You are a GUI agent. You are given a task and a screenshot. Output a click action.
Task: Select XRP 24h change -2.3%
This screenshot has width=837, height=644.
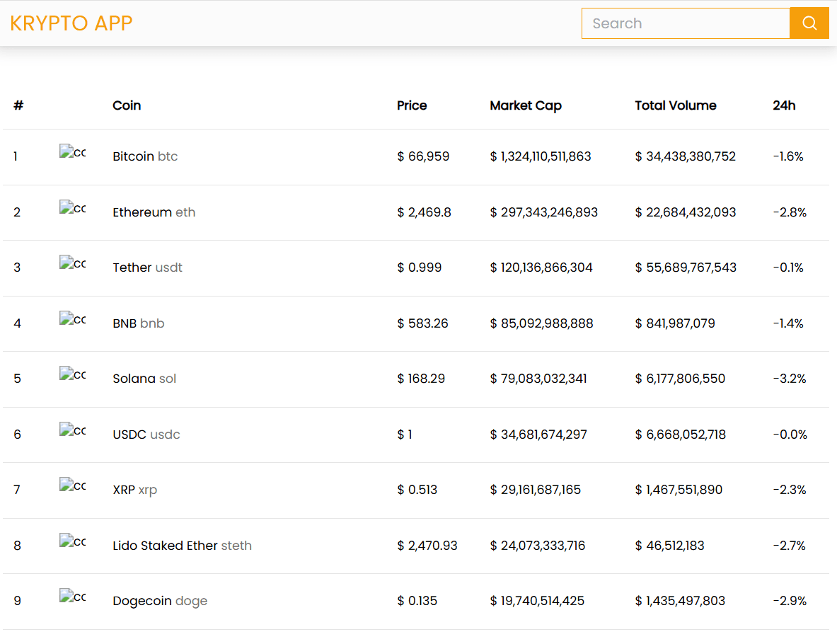(x=790, y=490)
